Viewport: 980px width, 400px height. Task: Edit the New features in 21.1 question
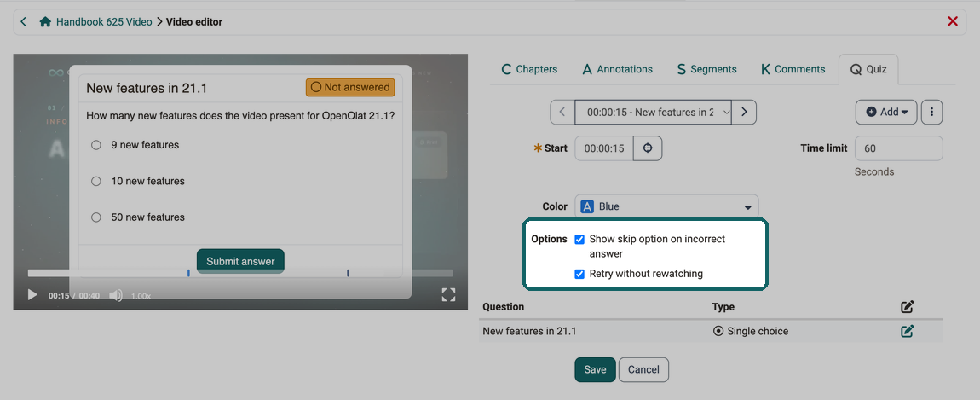[907, 331]
